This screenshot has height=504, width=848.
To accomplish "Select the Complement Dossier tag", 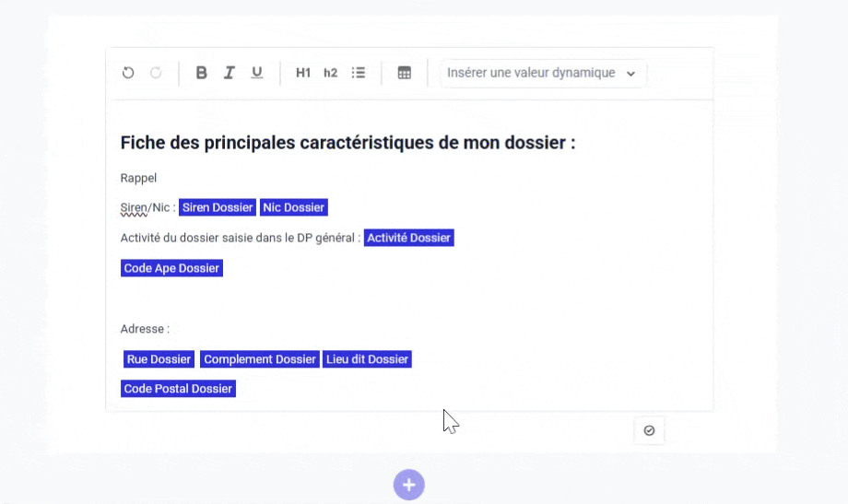I will (260, 359).
